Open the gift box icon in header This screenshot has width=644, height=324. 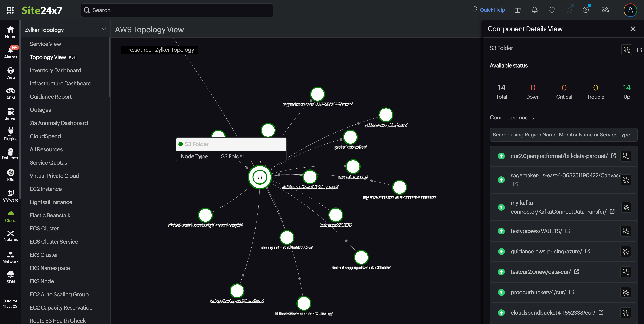tap(517, 10)
